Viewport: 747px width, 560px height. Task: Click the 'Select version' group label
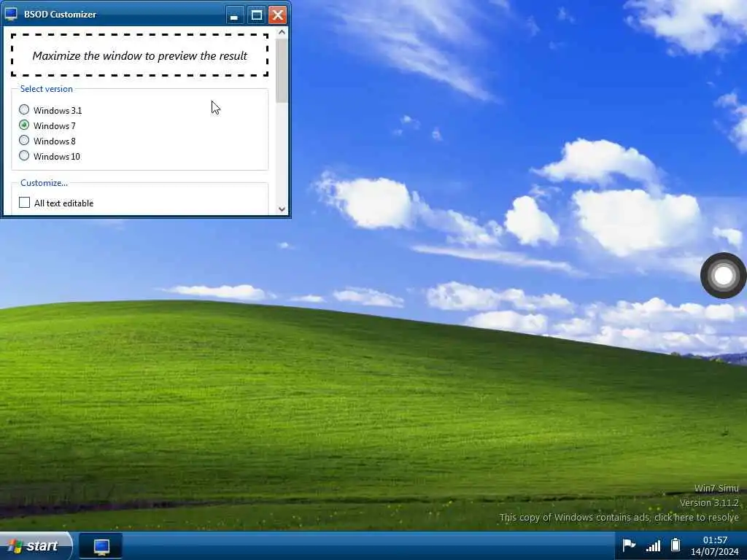[46, 89]
